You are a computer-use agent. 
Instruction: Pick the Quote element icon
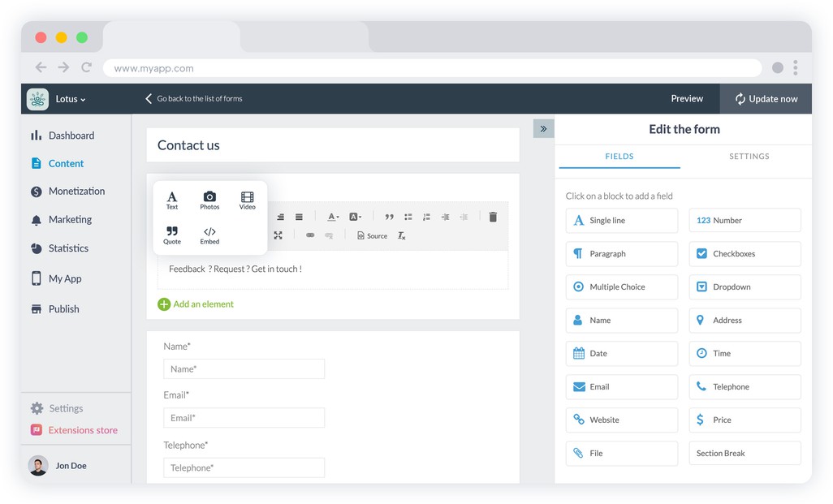(172, 235)
